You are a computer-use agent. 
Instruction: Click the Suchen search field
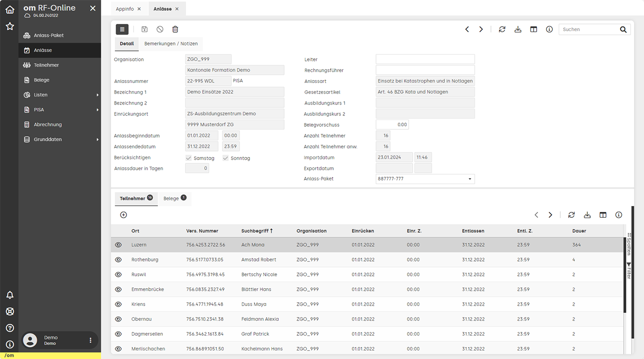(x=589, y=29)
